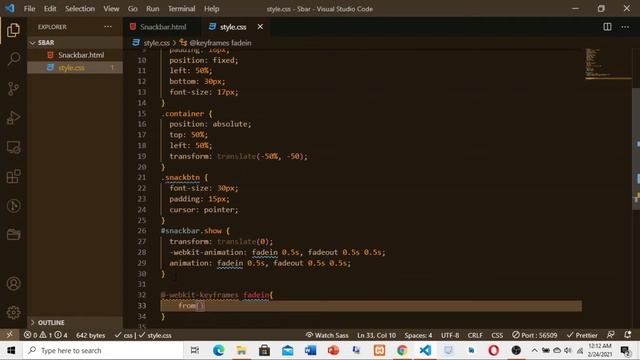Click the feedback icon in status bar
Viewport: 640px width, 360px height.
pyautogui.click(x=611, y=335)
